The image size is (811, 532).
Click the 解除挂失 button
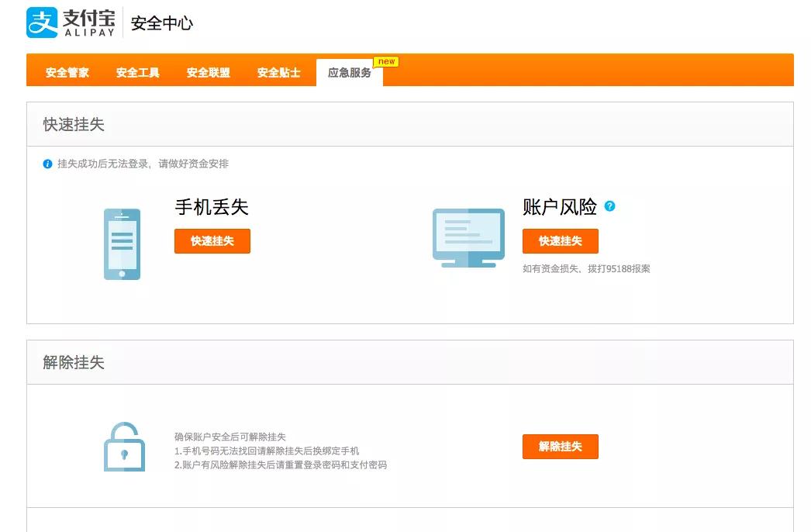[561, 446]
